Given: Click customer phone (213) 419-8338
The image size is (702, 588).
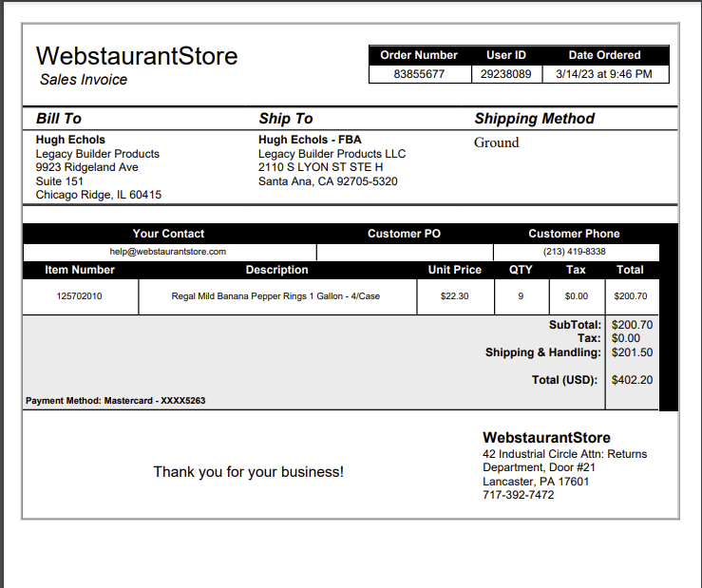Looking at the screenshot, I should pos(575,252).
